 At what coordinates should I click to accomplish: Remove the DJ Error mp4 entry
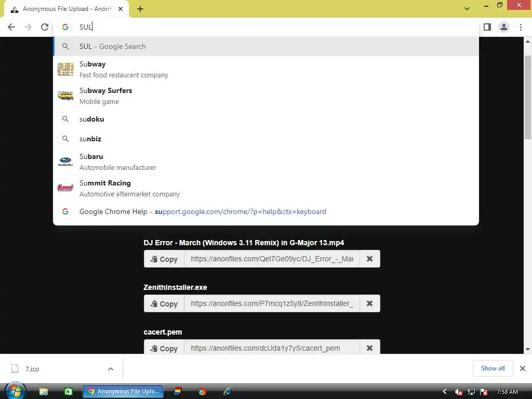[370, 259]
